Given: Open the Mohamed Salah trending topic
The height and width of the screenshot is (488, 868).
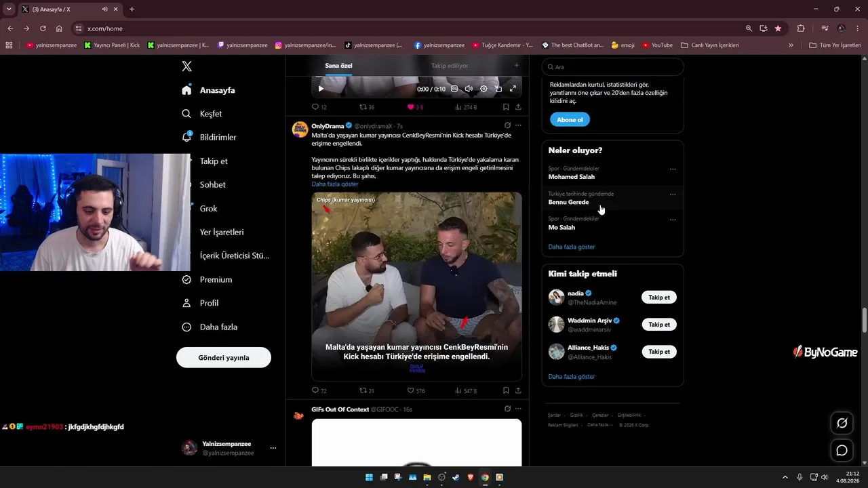Looking at the screenshot, I should (x=612, y=173).
